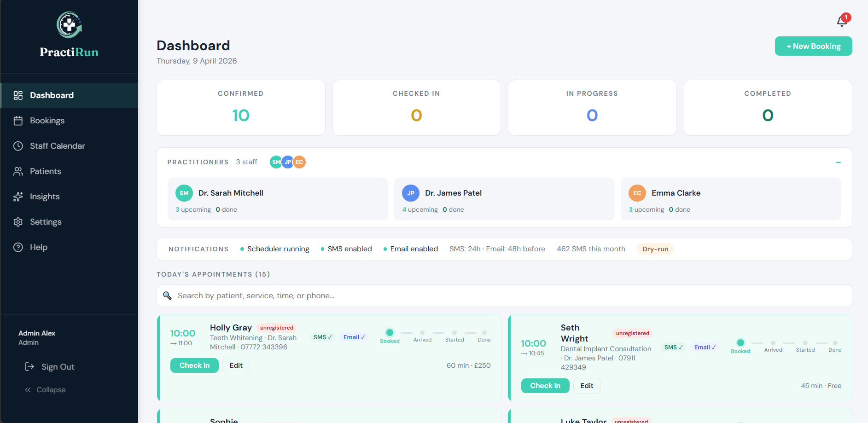This screenshot has height=423, width=868.
Task: Open Settings page
Action: tap(69, 222)
